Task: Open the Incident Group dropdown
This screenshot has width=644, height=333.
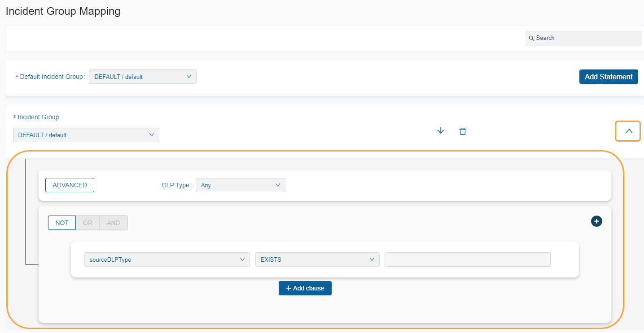Action: pos(86,134)
